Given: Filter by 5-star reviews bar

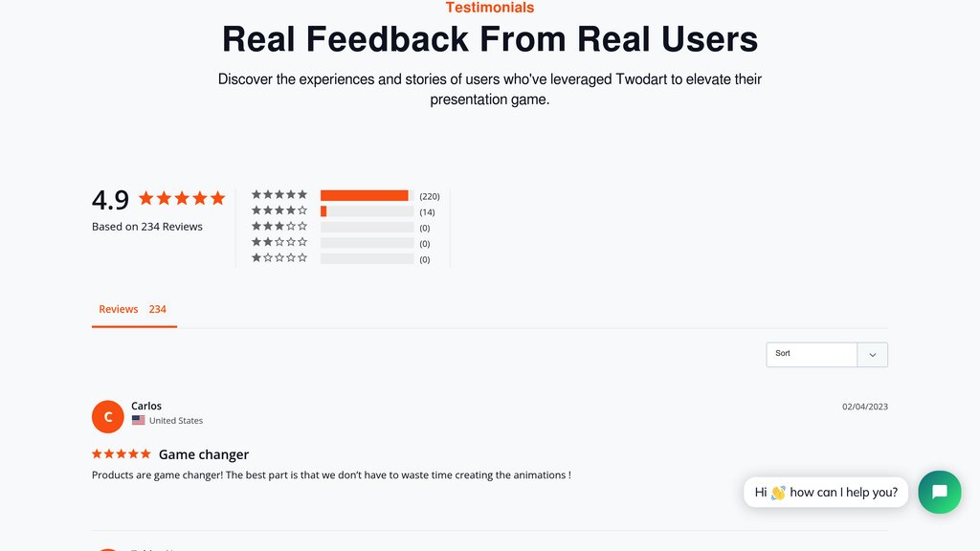Looking at the screenshot, I should 367,195.
